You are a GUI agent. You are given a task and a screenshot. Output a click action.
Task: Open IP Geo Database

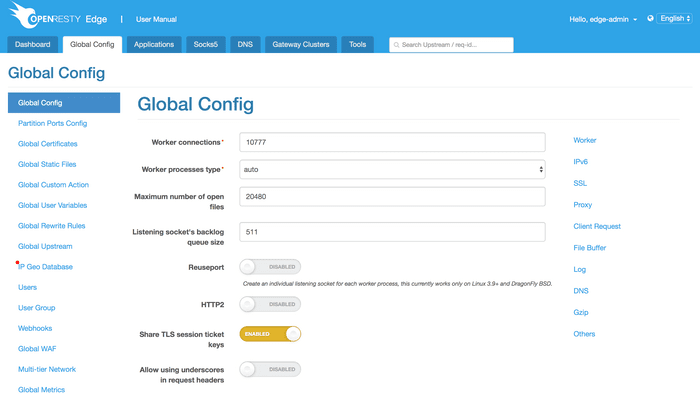click(x=45, y=267)
